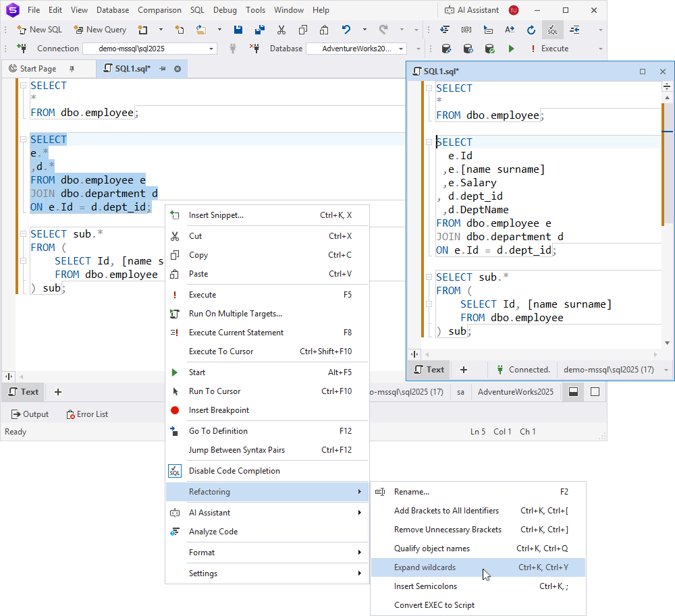
Task: Open the Connection dropdown demo-mssql\sql2025
Action: pos(150,49)
